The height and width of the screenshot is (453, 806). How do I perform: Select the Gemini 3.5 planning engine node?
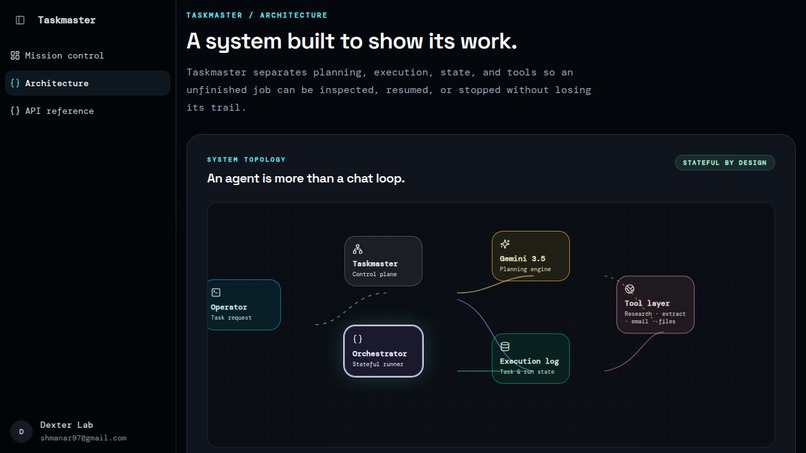pyautogui.click(x=530, y=256)
